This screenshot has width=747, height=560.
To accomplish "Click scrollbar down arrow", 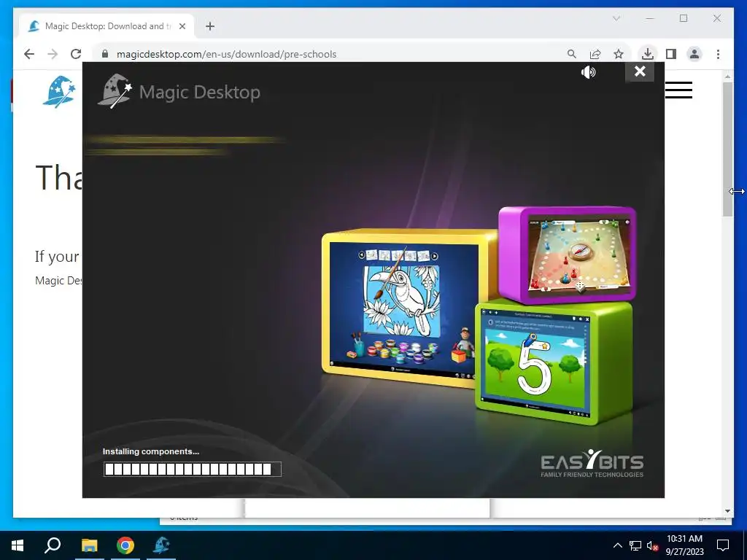I will coord(727,511).
